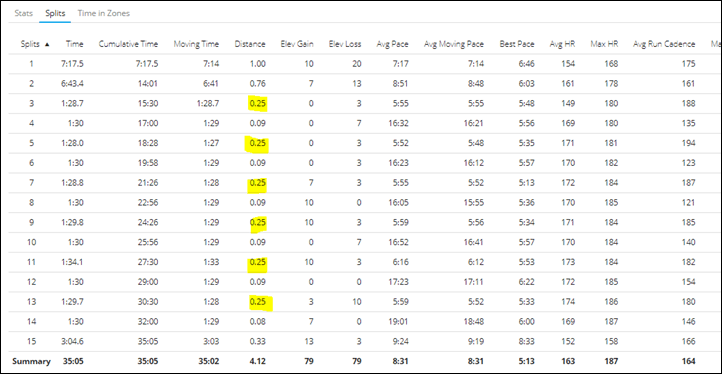Image resolution: width=722 pixels, height=374 pixels.
Task: Click the Splits sort arrow icon
Action: click(47, 45)
